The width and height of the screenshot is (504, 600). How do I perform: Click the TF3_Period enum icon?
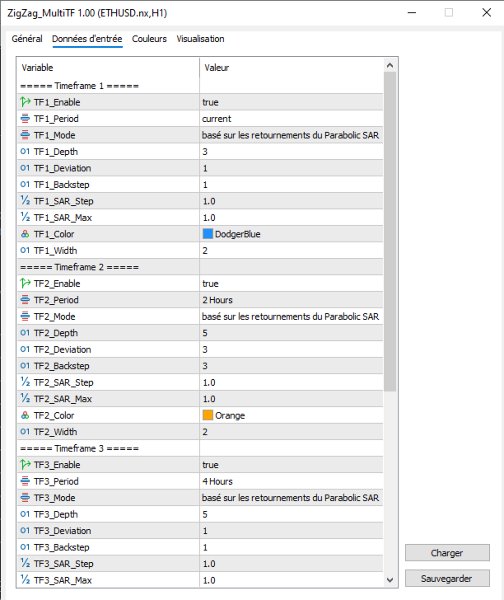pyautogui.click(x=25, y=481)
